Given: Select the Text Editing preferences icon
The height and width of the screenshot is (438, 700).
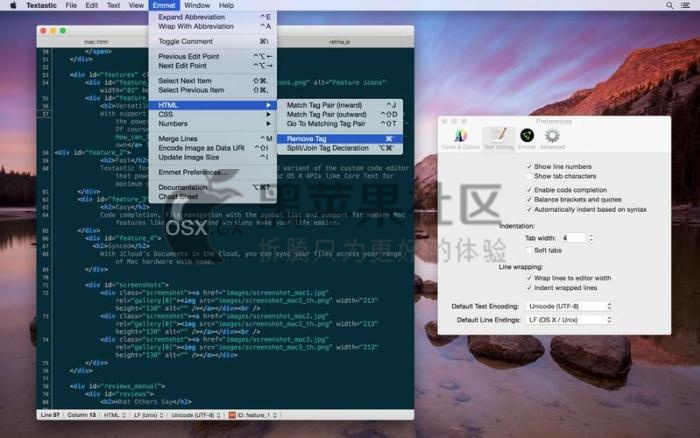Looking at the screenshot, I should pyautogui.click(x=499, y=139).
